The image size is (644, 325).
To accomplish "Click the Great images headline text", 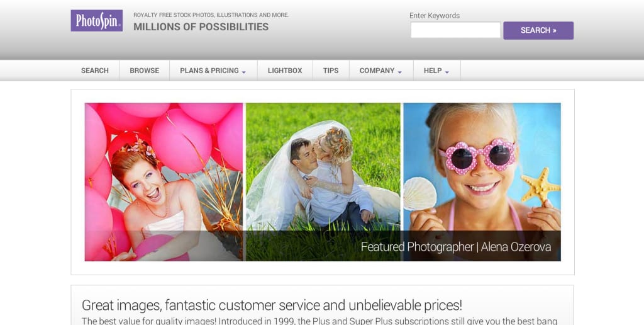I will click(272, 305).
